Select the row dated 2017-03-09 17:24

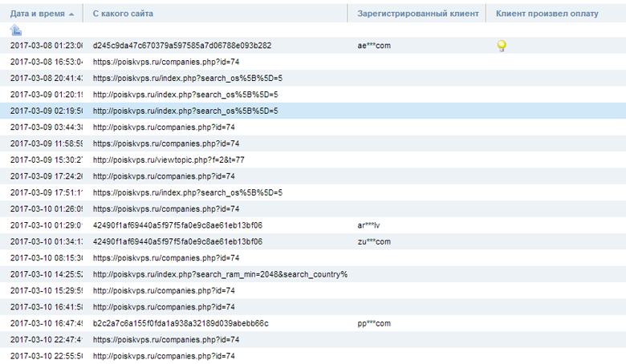click(x=313, y=176)
